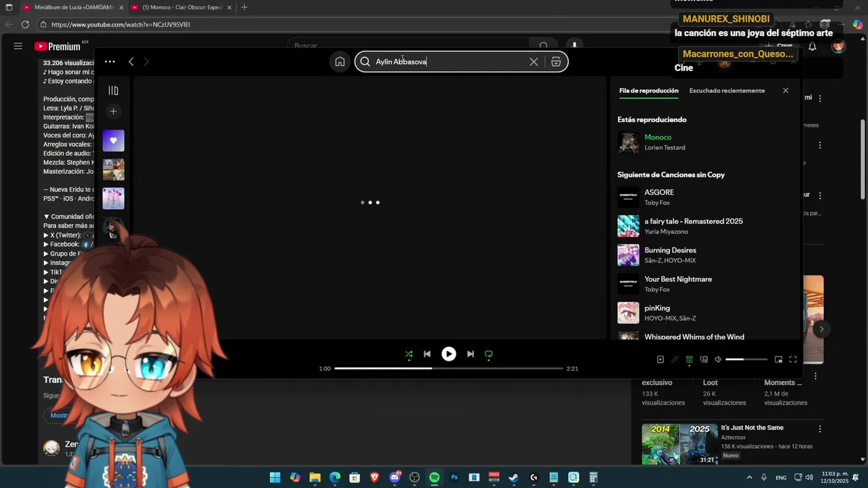Go back in Spotify navigation
The width and height of the screenshot is (868, 488).
[131, 62]
